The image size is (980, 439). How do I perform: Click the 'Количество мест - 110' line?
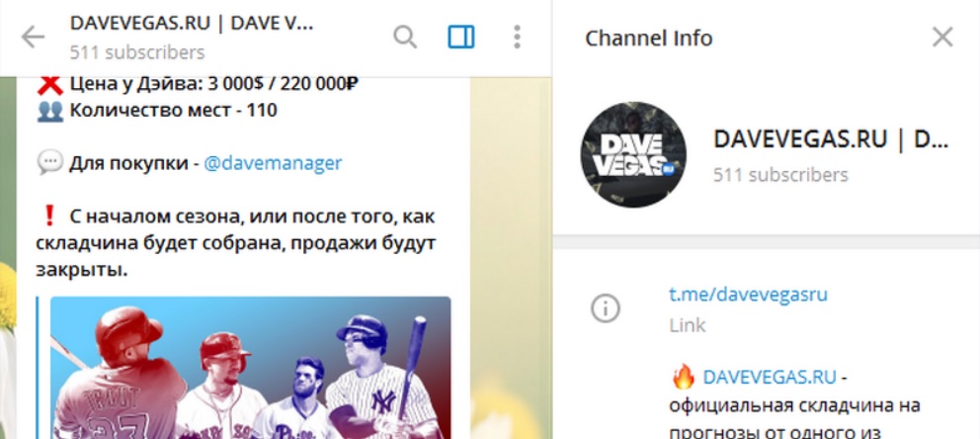173,110
